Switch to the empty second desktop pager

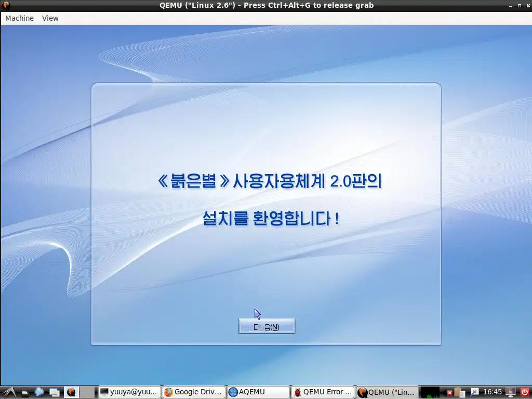tap(87, 393)
